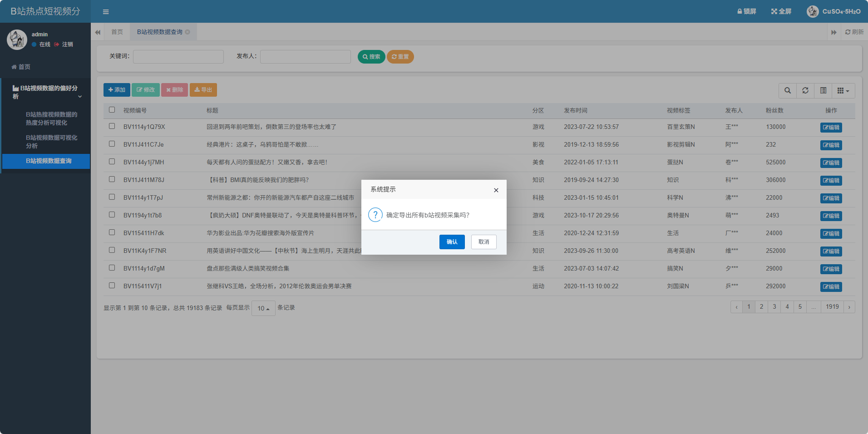Switch to the 首页 tab
This screenshot has width=868, height=434.
click(117, 32)
